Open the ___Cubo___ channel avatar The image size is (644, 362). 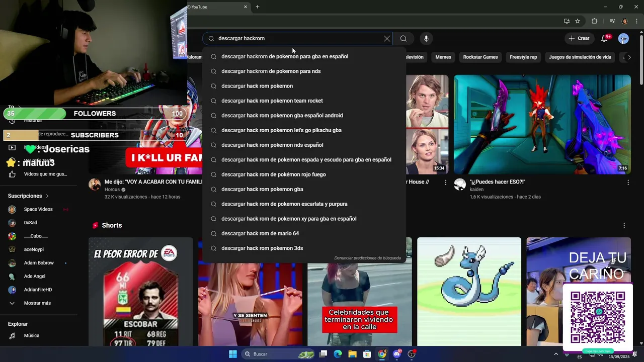pyautogui.click(x=12, y=236)
